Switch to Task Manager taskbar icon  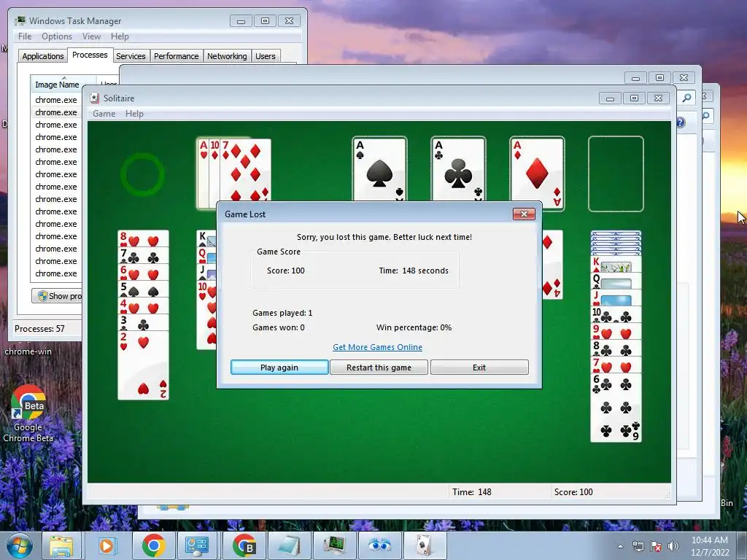pyautogui.click(x=334, y=545)
